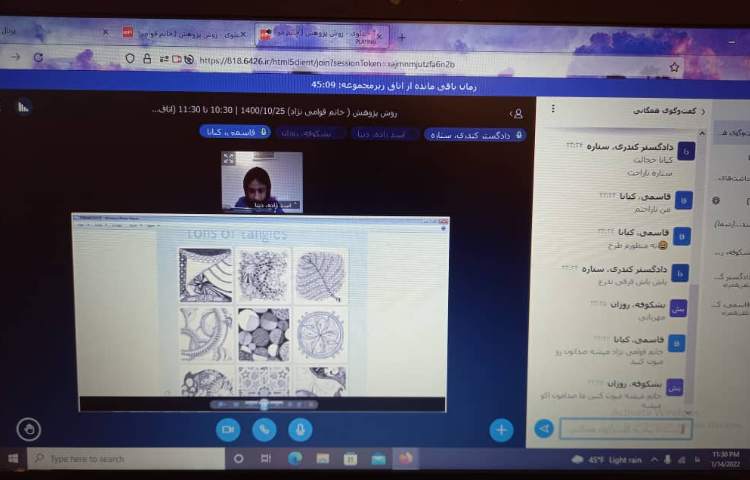Screen dimensions: 750x480
Task: Click the phone audio button
Action: (x=263, y=429)
